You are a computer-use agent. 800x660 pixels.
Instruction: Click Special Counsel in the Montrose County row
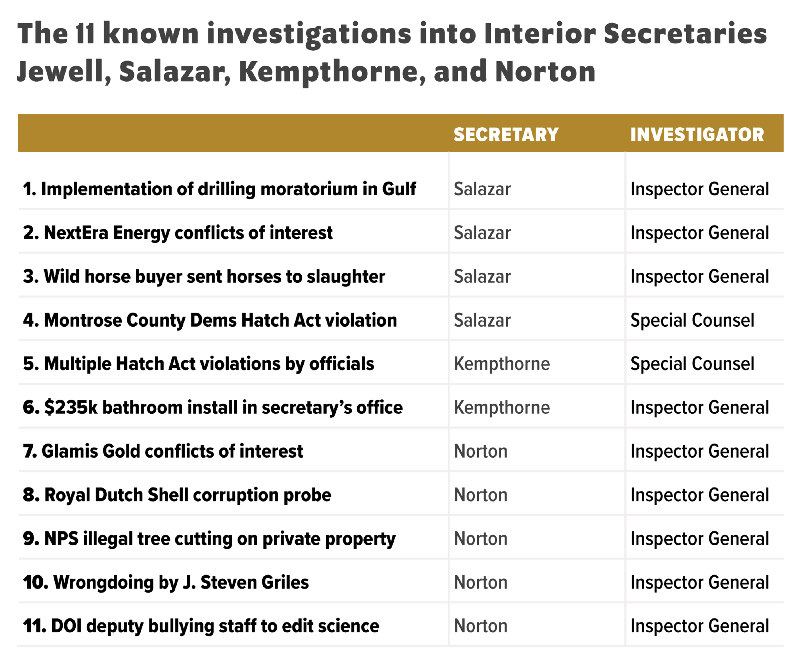pyautogui.click(x=692, y=321)
